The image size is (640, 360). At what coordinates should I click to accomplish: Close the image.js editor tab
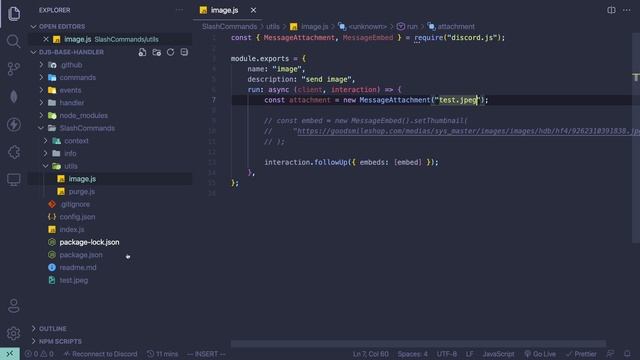coord(253,10)
